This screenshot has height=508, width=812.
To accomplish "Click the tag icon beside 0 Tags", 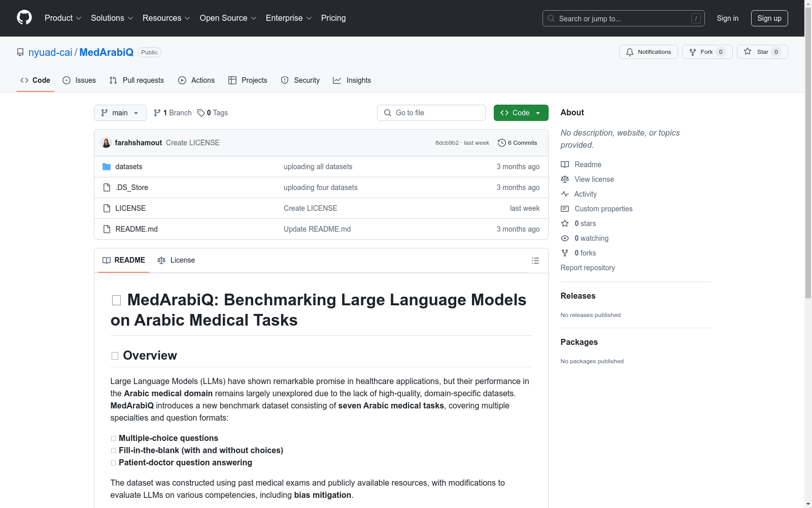I will [201, 113].
